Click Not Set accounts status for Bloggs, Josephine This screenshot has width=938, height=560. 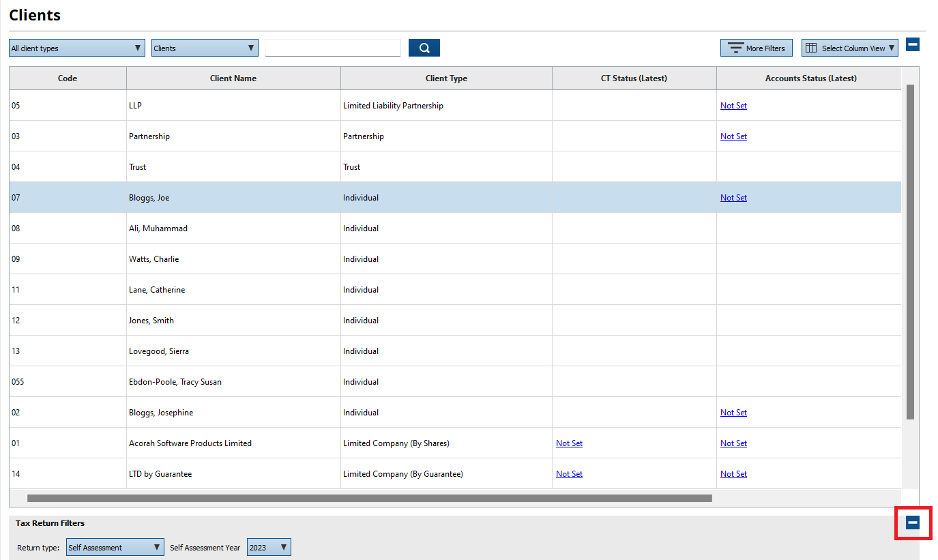(x=733, y=413)
